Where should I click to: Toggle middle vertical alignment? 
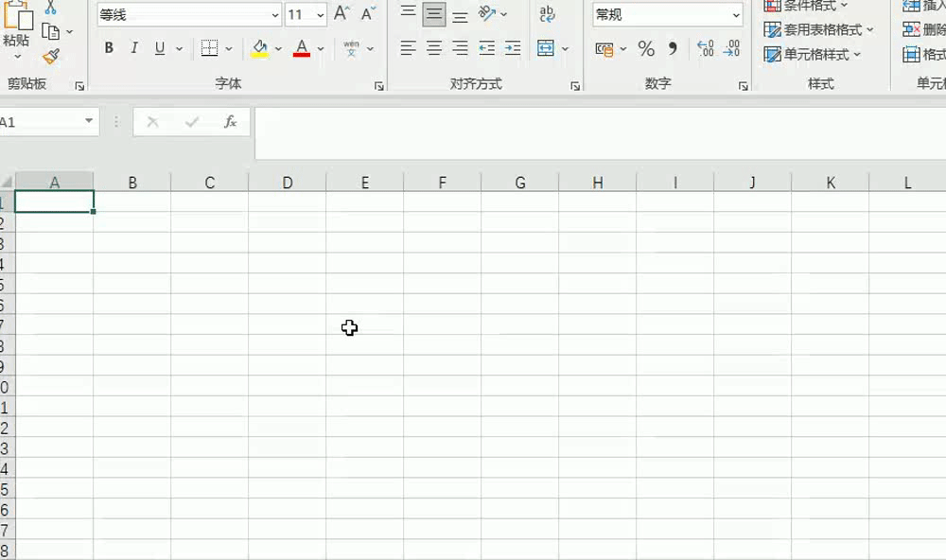[x=434, y=14]
